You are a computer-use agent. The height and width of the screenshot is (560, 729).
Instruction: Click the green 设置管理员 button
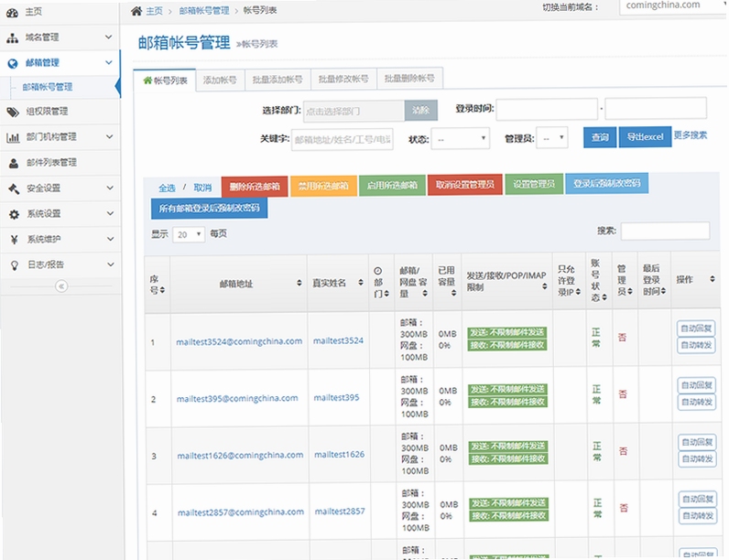click(534, 184)
